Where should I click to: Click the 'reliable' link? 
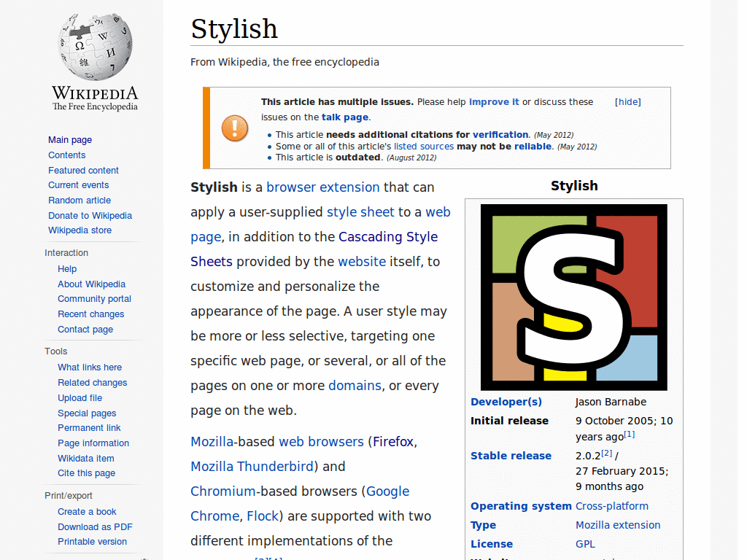[533, 147]
